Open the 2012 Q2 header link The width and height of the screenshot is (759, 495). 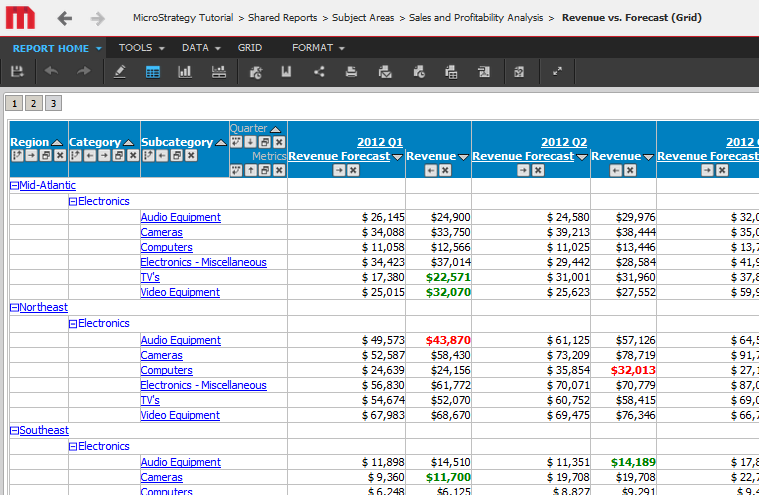564,142
